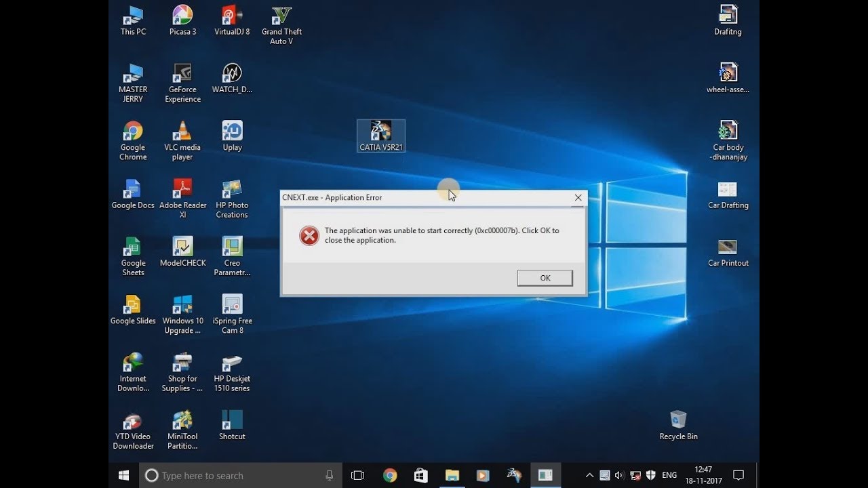Open the network status tray icon
The height and width of the screenshot is (488, 868).
[x=635, y=475]
